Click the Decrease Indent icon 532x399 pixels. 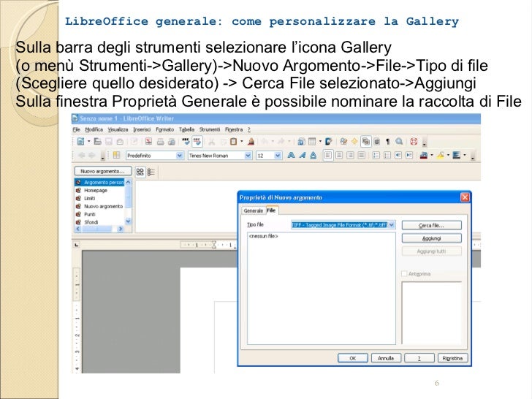pyautogui.click(x=398, y=155)
